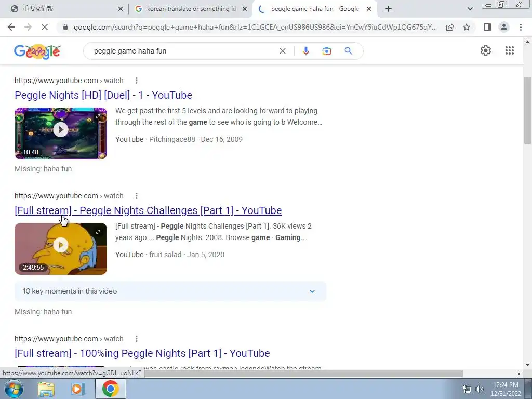Expand 10 key moments in this video
Screen dimensions: 532x399
tap(170, 291)
